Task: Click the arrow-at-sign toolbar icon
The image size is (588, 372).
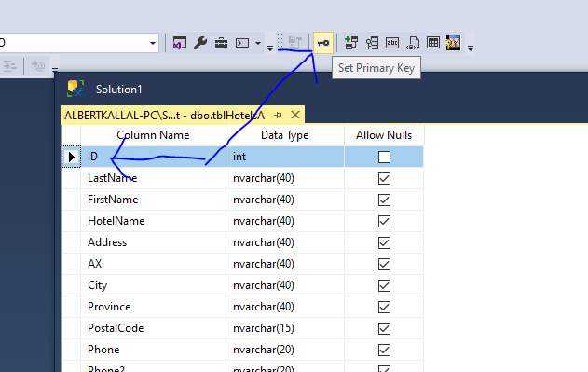Action: [x=38, y=66]
